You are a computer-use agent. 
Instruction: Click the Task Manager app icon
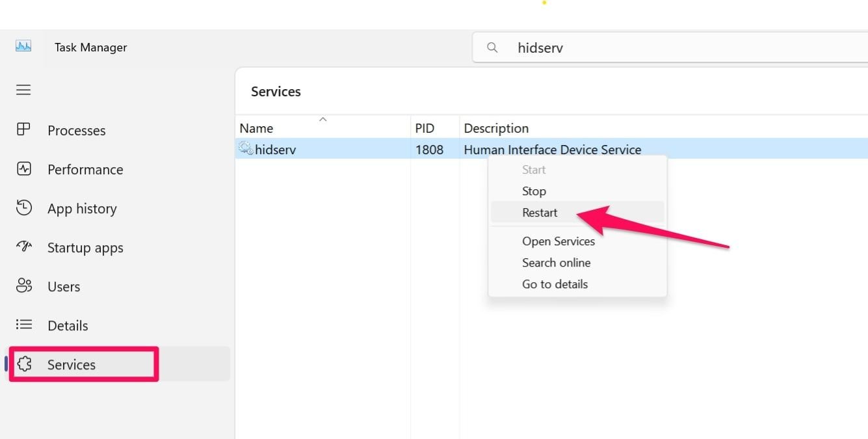[x=23, y=47]
